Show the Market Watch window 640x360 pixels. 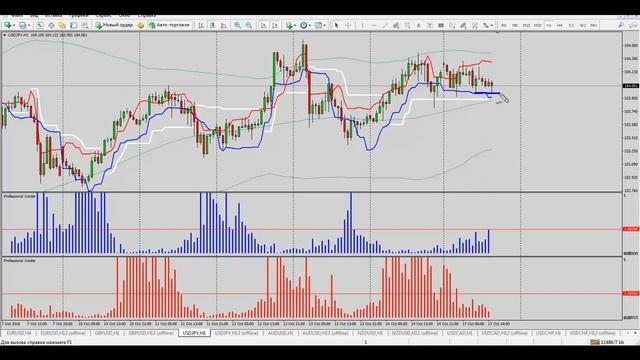[x=40, y=25]
